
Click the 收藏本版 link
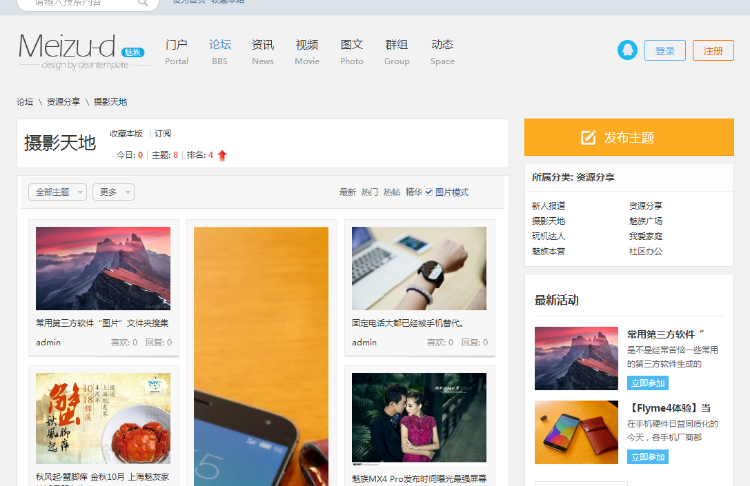126,133
